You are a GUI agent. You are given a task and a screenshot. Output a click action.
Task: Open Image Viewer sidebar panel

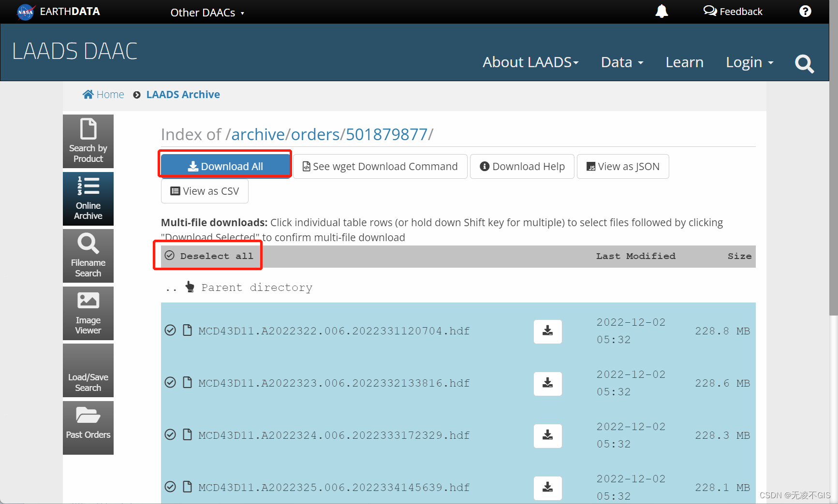[88, 313]
